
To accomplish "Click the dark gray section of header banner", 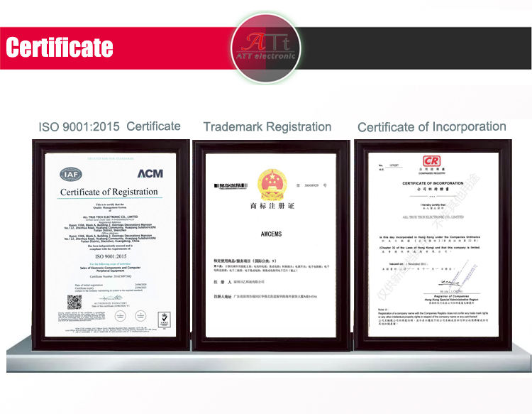I will click(414, 48).
